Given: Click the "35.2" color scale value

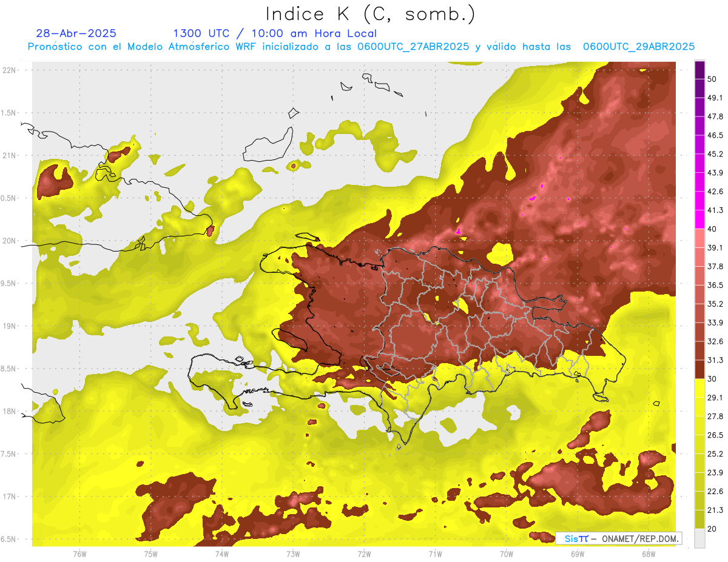Looking at the screenshot, I should (715, 304).
